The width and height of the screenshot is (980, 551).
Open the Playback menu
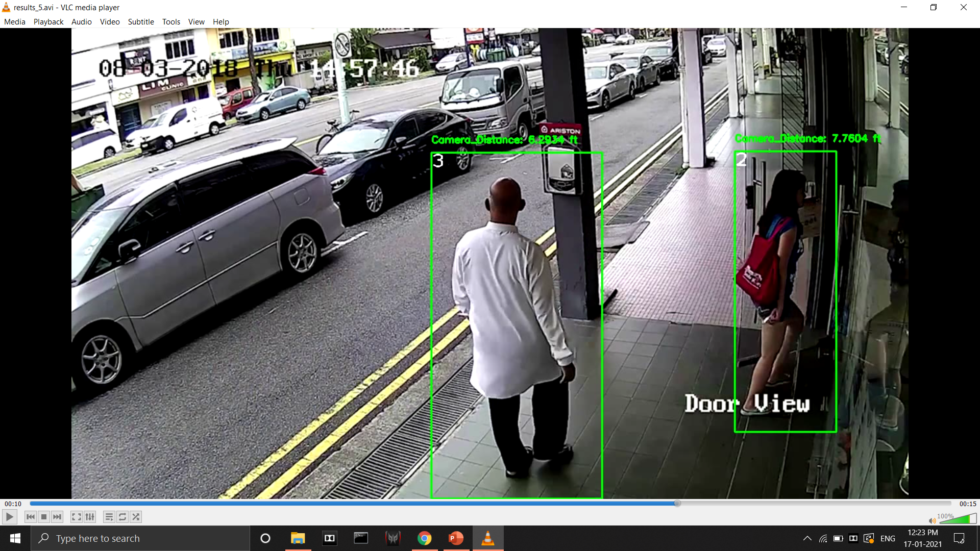coord(48,21)
